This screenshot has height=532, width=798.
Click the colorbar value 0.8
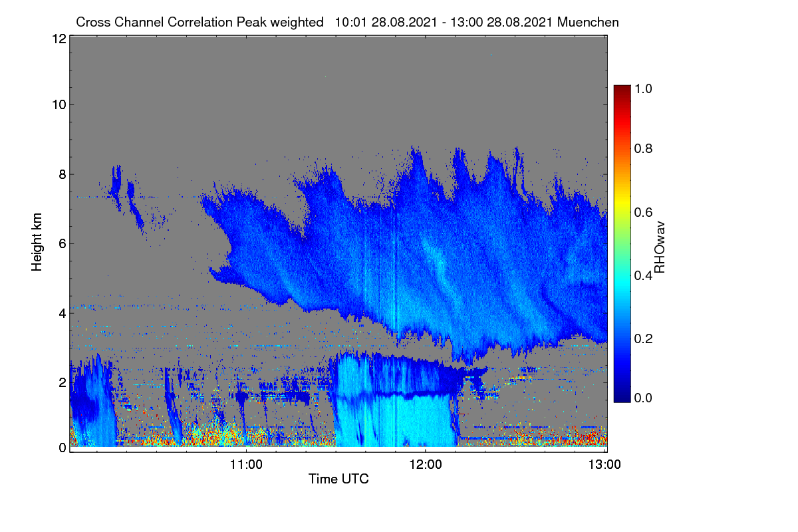(x=644, y=148)
